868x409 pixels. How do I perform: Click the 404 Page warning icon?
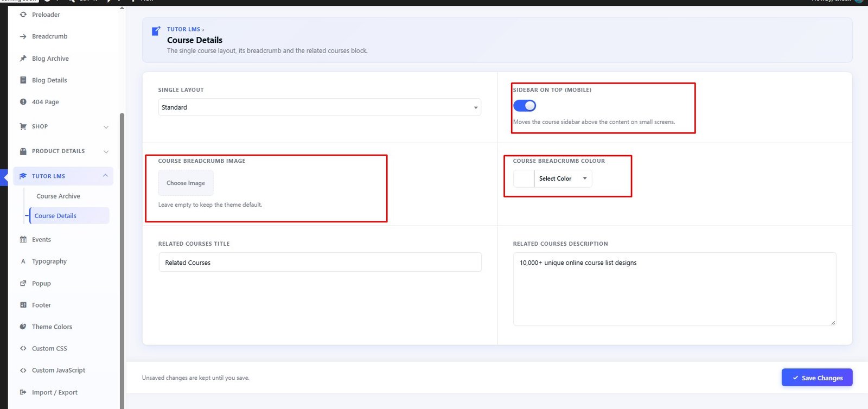click(x=23, y=101)
